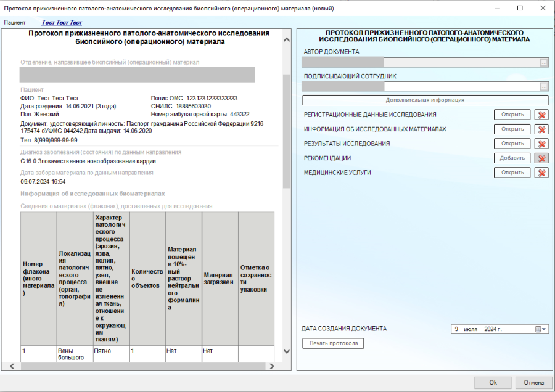555x392 pixels.
Task: Open Информация об исследованных материалах section
Action: click(x=512, y=129)
